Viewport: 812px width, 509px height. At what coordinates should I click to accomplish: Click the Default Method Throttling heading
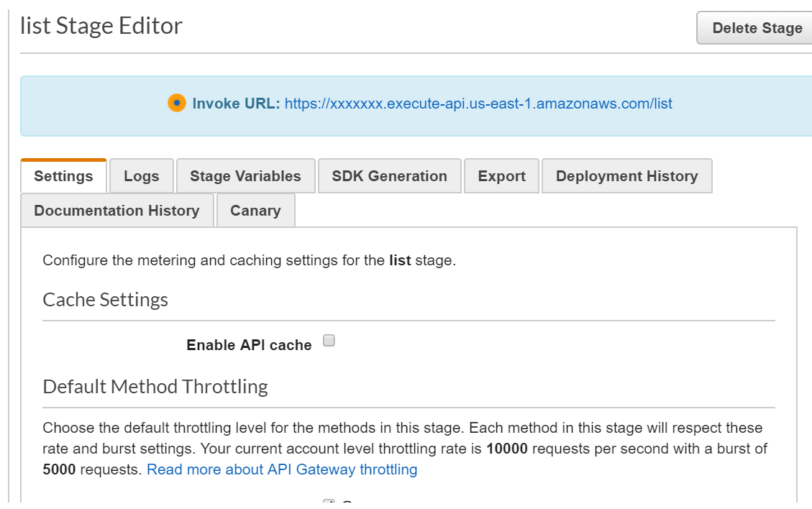(155, 387)
